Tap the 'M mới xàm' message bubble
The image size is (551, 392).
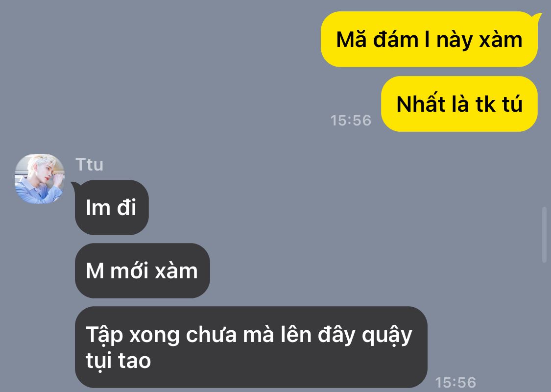click(x=143, y=270)
